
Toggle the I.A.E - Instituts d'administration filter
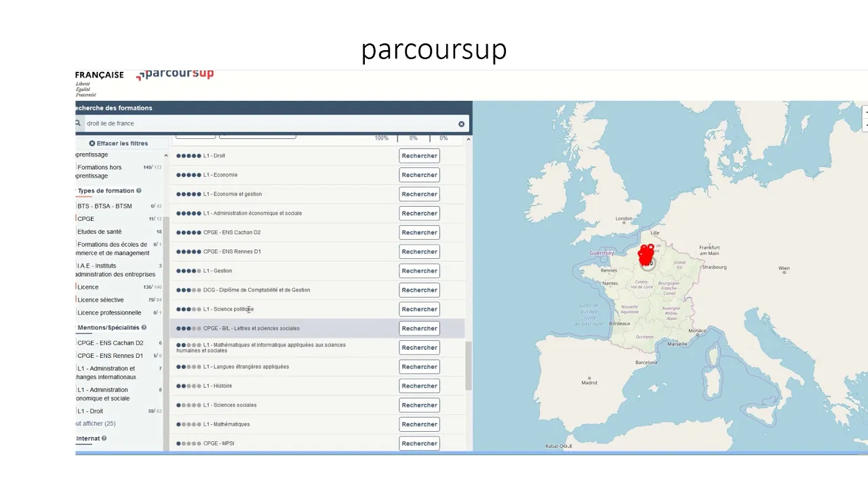point(115,270)
